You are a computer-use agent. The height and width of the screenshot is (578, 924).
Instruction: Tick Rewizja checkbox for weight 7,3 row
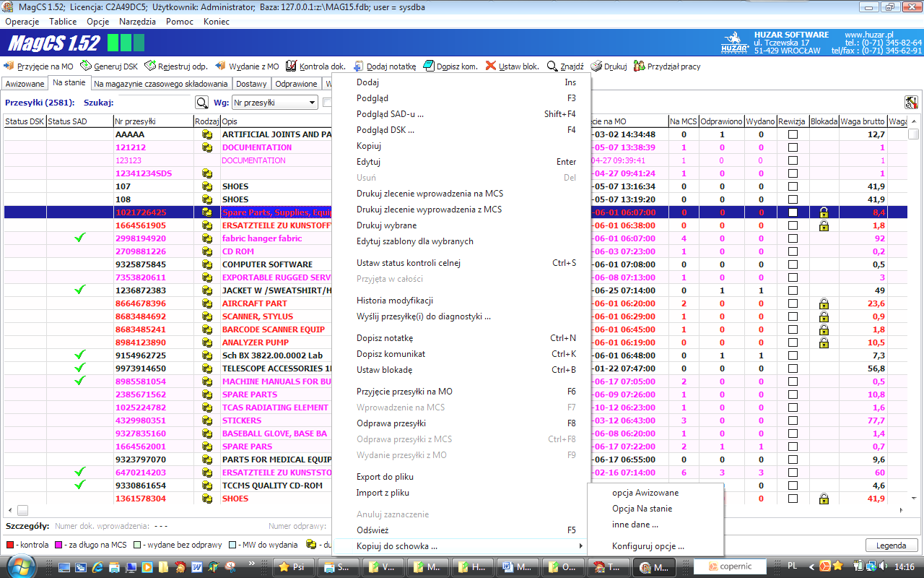point(793,355)
